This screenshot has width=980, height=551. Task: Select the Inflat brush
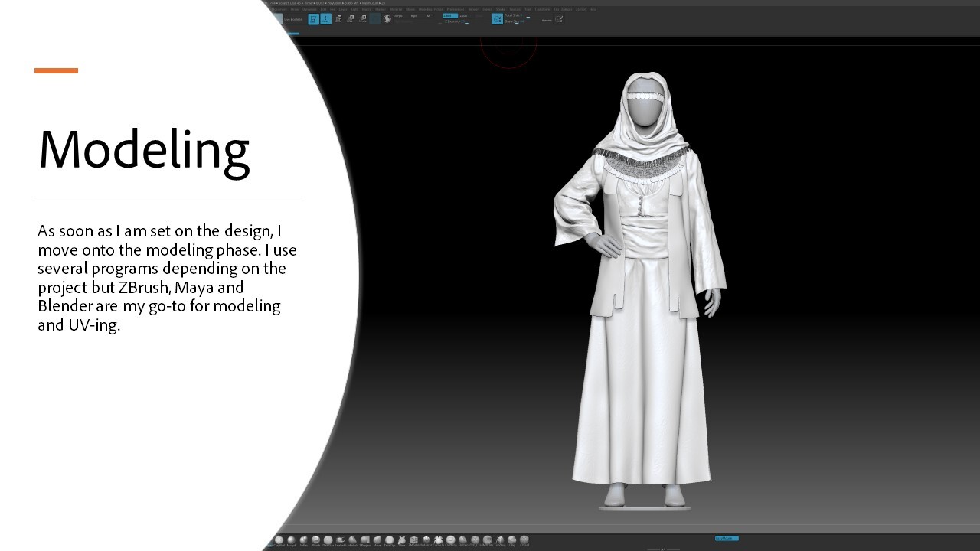click(x=303, y=540)
